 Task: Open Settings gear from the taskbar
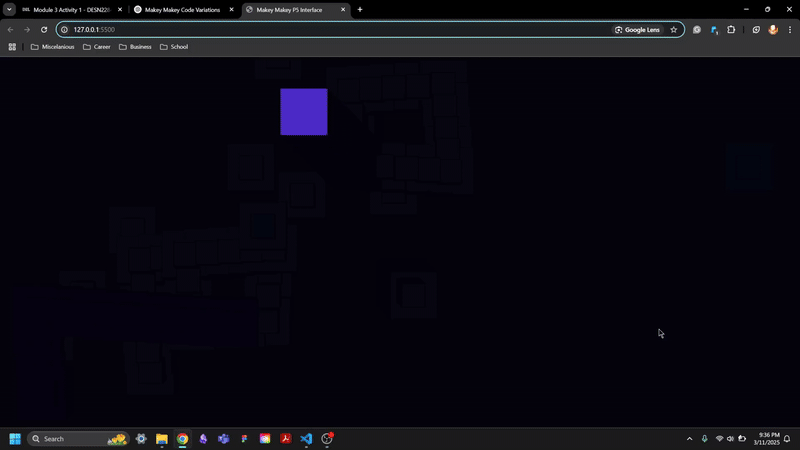tap(141, 439)
